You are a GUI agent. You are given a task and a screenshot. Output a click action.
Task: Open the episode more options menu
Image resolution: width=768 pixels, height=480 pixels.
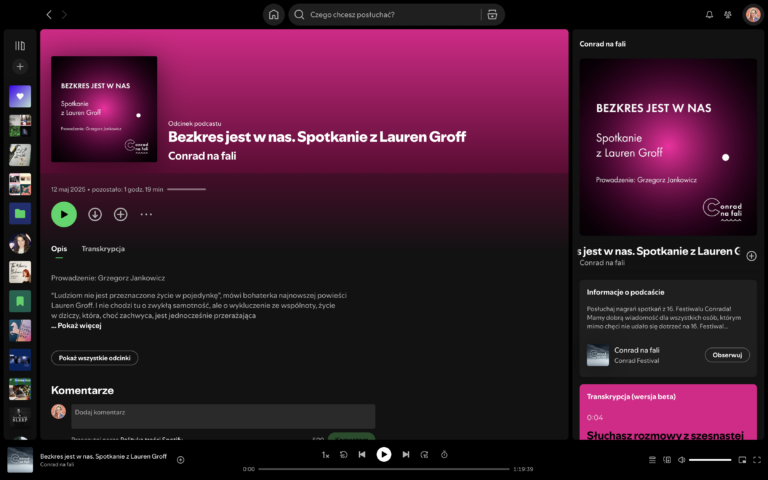click(147, 214)
